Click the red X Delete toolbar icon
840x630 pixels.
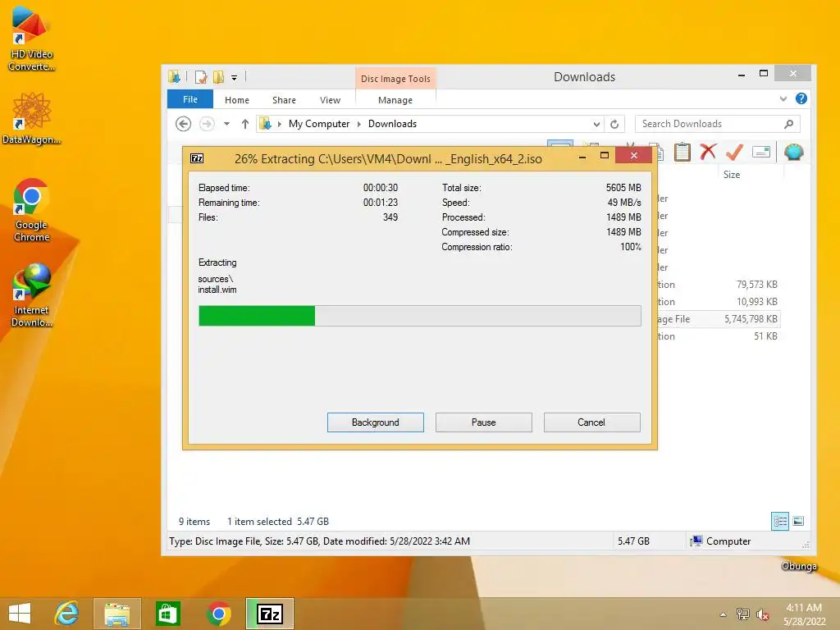point(708,152)
